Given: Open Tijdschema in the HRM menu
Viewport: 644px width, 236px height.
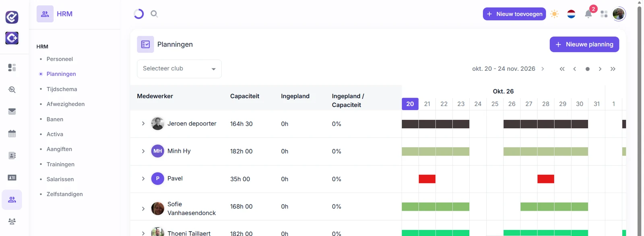Looking at the screenshot, I should 62,89.
